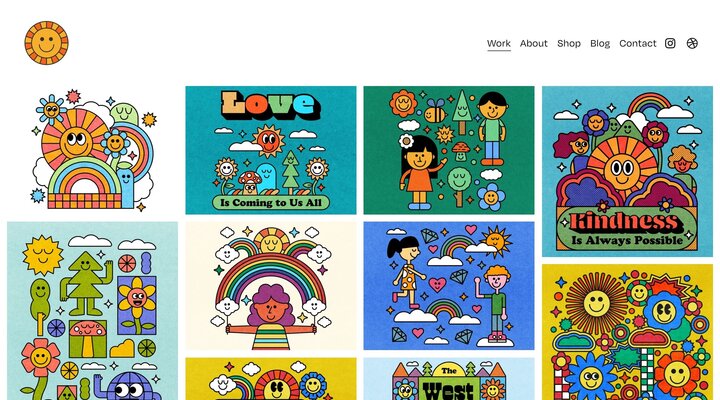Open the Love Is Coming to Us All artwork
The height and width of the screenshot is (400, 720).
click(x=271, y=150)
